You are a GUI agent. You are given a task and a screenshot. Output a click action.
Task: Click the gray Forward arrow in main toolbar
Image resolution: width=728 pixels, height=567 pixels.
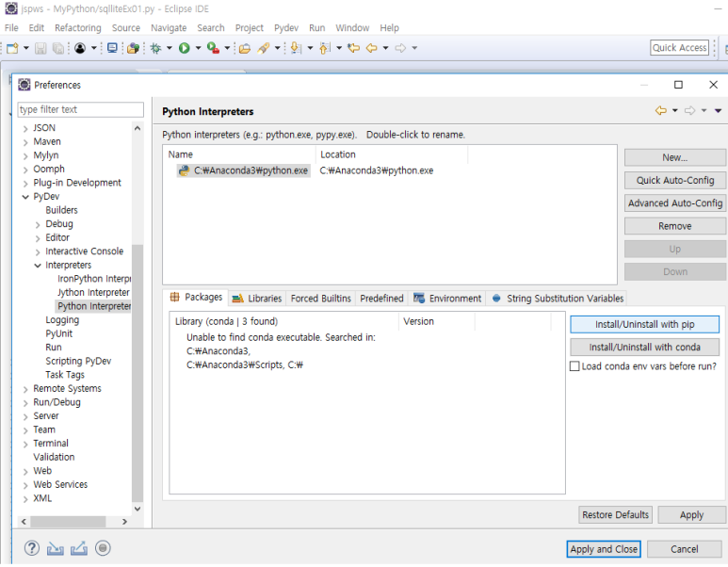pos(400,48)
